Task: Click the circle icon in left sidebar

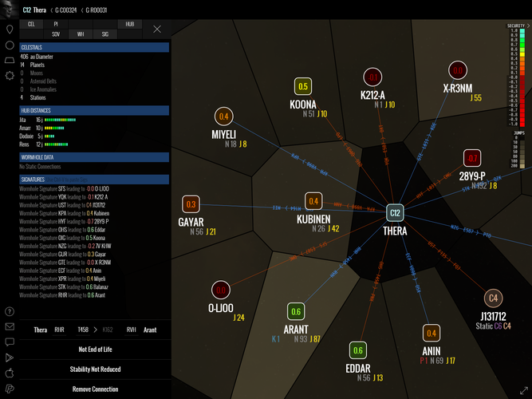Action: point(10,45)
